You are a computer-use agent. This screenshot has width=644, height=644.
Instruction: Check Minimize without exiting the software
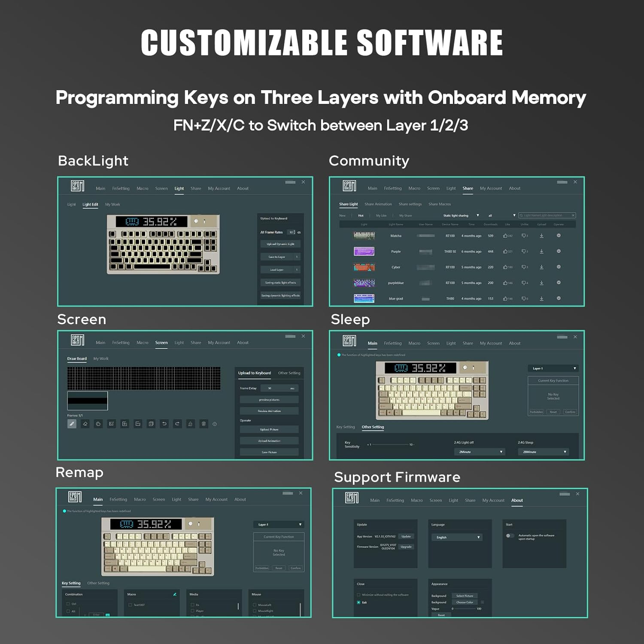358,595
